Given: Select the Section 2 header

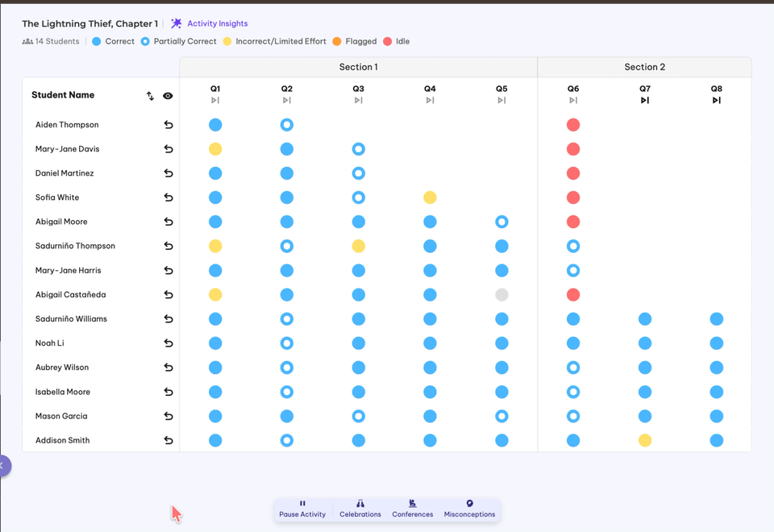Looking at the screenshot, I should tap(644, 67).
